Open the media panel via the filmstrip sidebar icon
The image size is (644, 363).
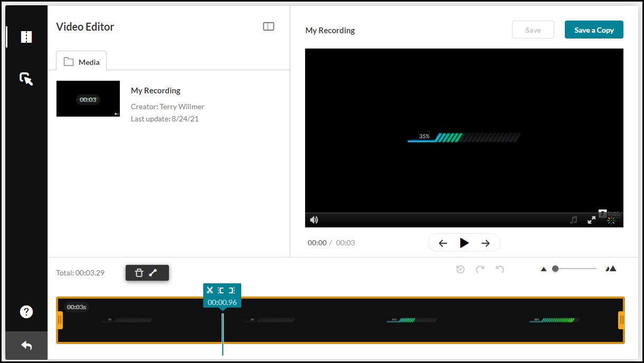pos(26,36)
